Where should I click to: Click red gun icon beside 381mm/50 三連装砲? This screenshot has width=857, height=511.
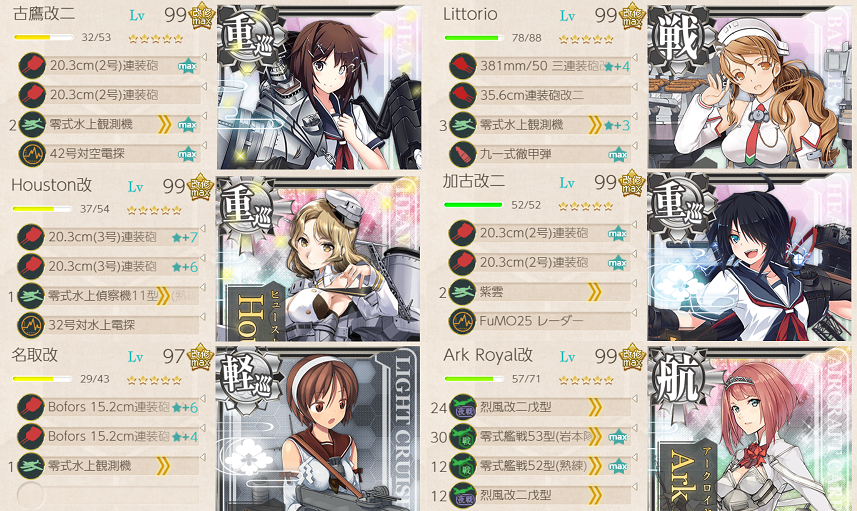point(462,66)
